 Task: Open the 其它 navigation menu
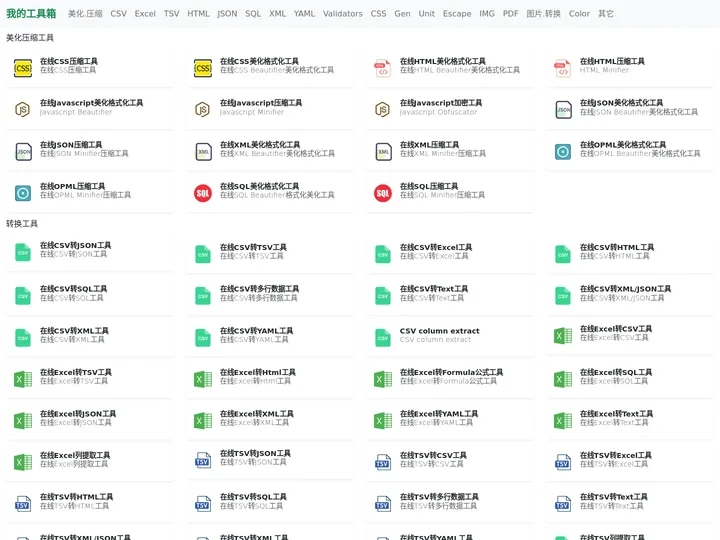(x=606, y=14)
